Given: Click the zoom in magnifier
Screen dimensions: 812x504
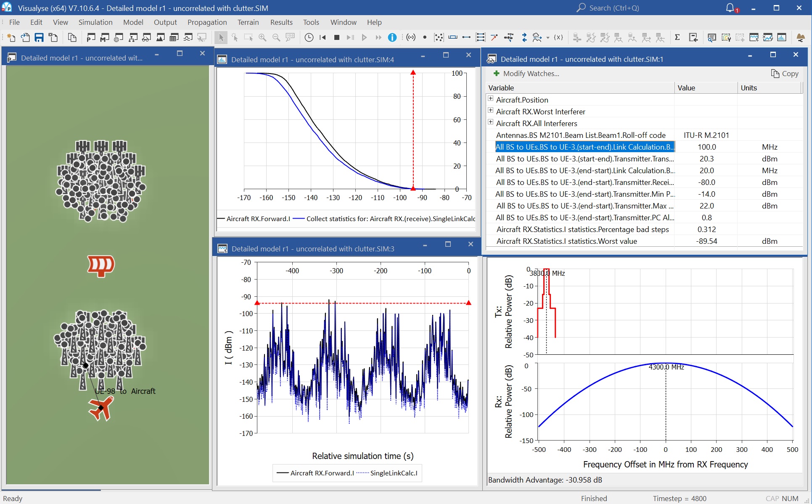Looking at the screenshot, I should (262, 38).
